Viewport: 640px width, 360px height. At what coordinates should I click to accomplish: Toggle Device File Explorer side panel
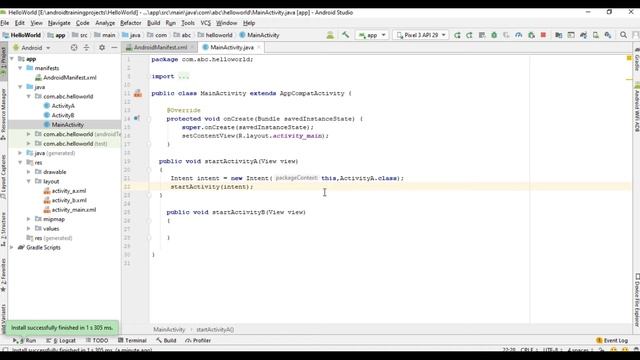[x=636, y=300]
